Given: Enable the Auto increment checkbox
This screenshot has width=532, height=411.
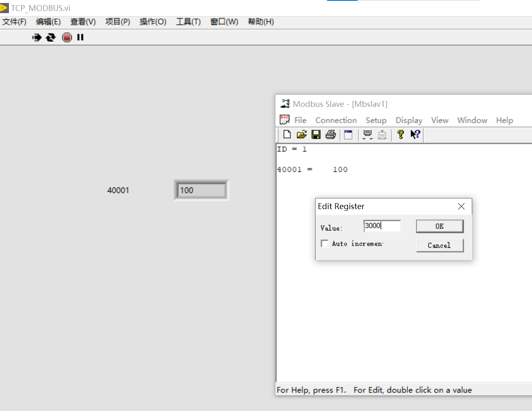Looking at the screenshot, I should pyautogui.click(x=325, y=243).
